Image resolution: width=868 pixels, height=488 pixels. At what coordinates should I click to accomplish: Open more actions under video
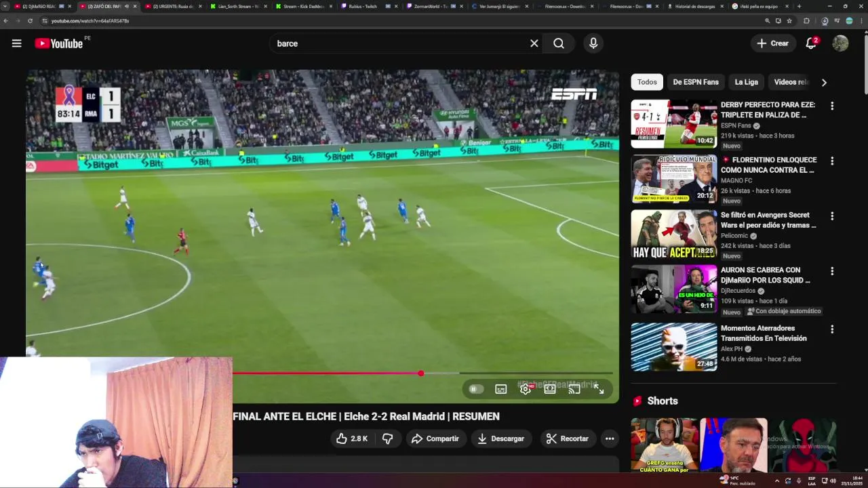(610, 439)
